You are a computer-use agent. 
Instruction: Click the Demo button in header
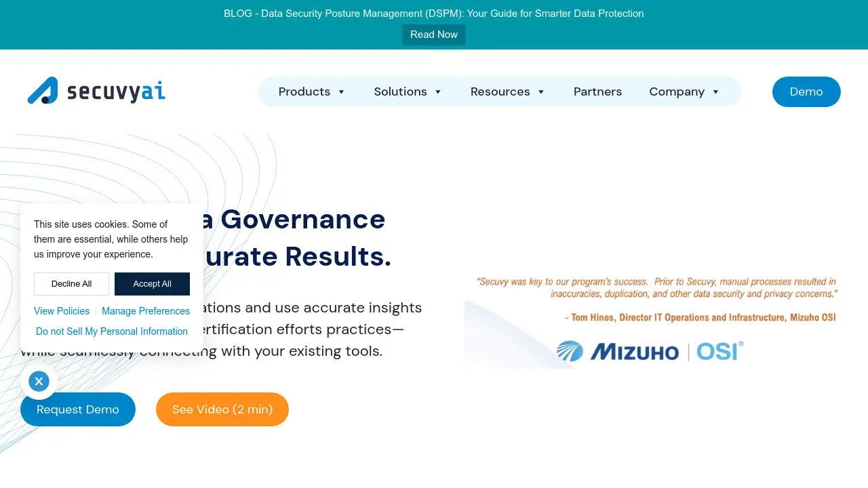pyautogui.click(x=806, y=91)
